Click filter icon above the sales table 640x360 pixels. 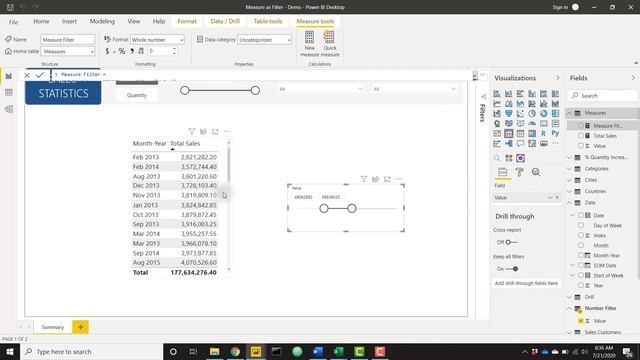pos(191,131)
